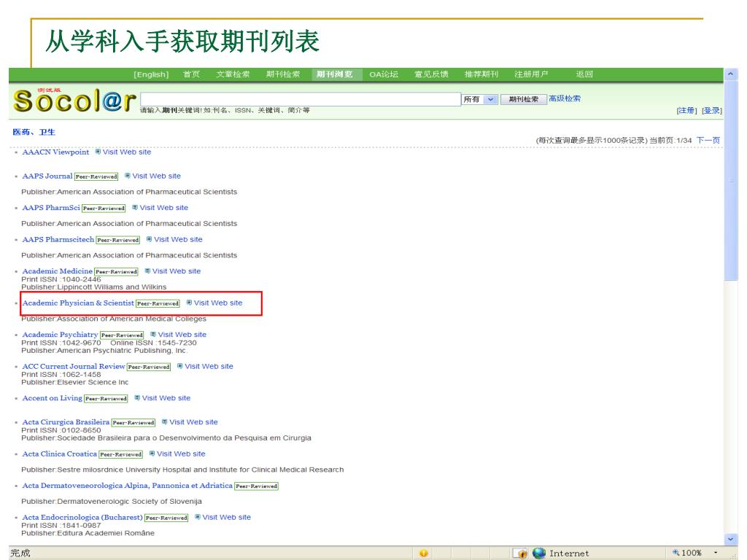Open 文章检索 in navigation bar
747x560 pixels.
point(233,74)
